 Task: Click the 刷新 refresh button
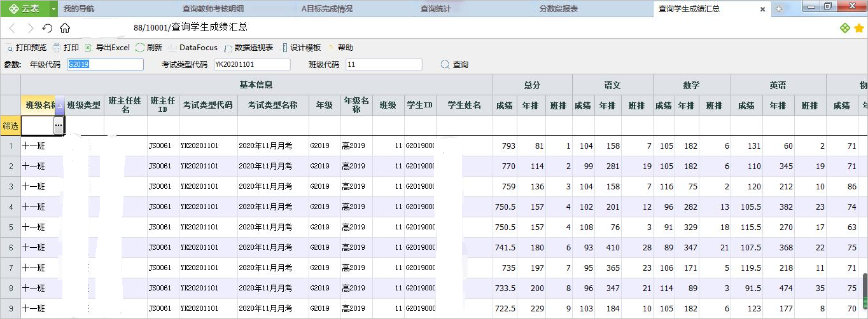(x=149, y=48)
